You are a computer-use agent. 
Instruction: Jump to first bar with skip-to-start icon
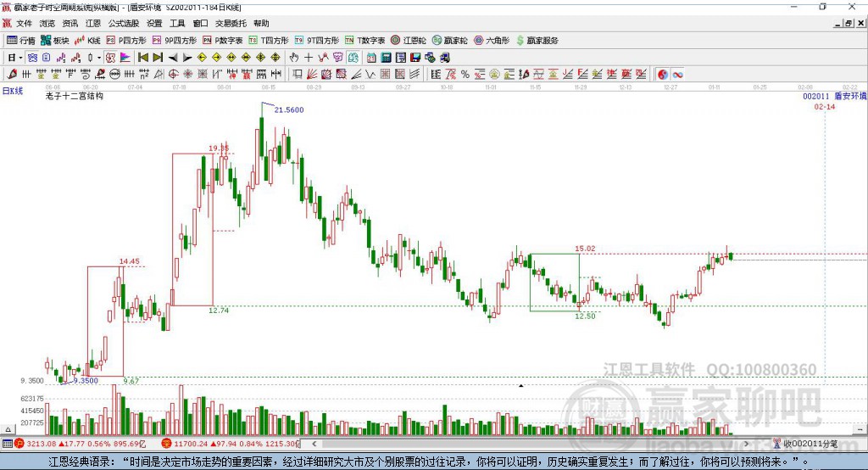(142, 58)
